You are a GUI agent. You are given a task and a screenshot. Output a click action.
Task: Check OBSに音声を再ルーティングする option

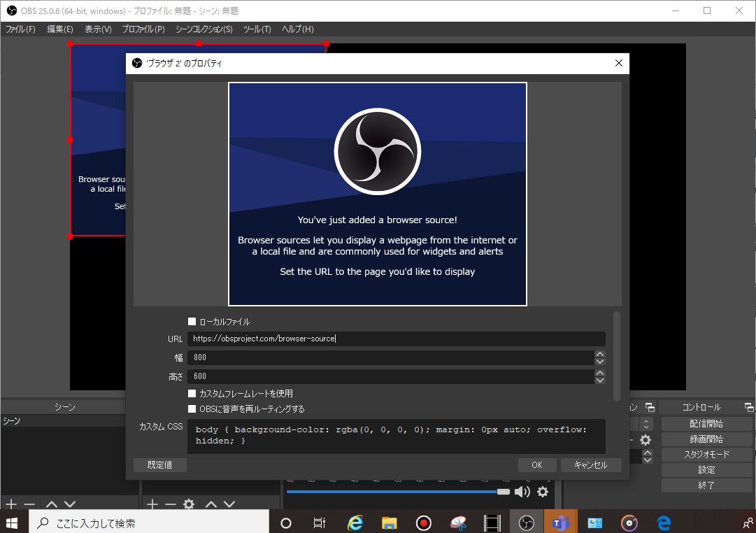pos(192,409)
